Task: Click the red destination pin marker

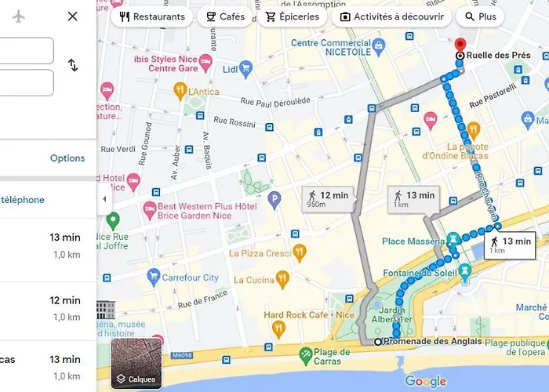Action: click(460, 45)
